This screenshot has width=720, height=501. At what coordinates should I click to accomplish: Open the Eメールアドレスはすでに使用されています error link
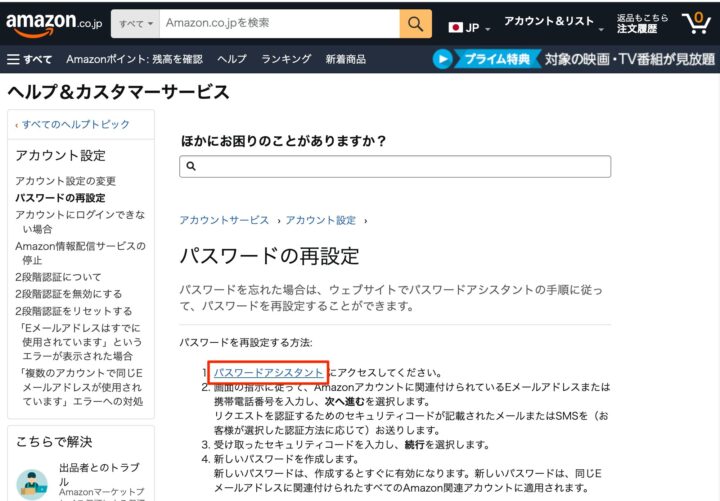(81, 342)
